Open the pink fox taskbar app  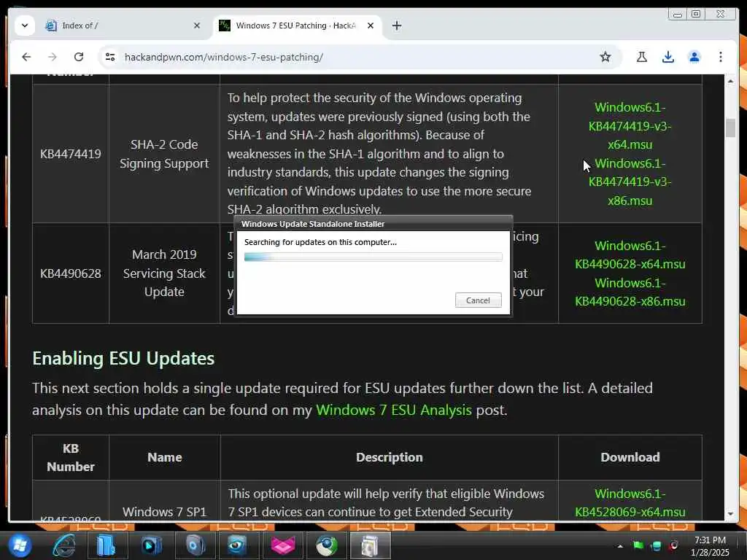pyautogui.click(x=282, y=545)
